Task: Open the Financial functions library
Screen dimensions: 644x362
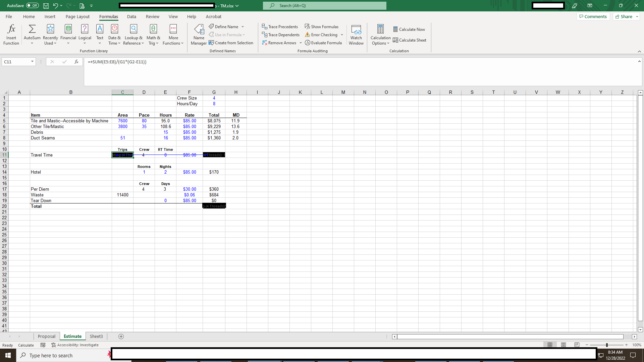Action: pyautogui.click(x=68, y=29)
